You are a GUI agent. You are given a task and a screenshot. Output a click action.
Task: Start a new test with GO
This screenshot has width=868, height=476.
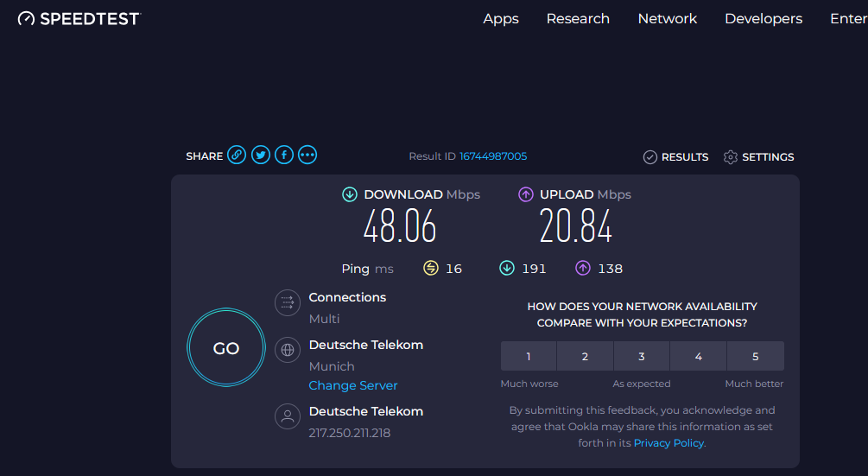click(x=226, y=347)
